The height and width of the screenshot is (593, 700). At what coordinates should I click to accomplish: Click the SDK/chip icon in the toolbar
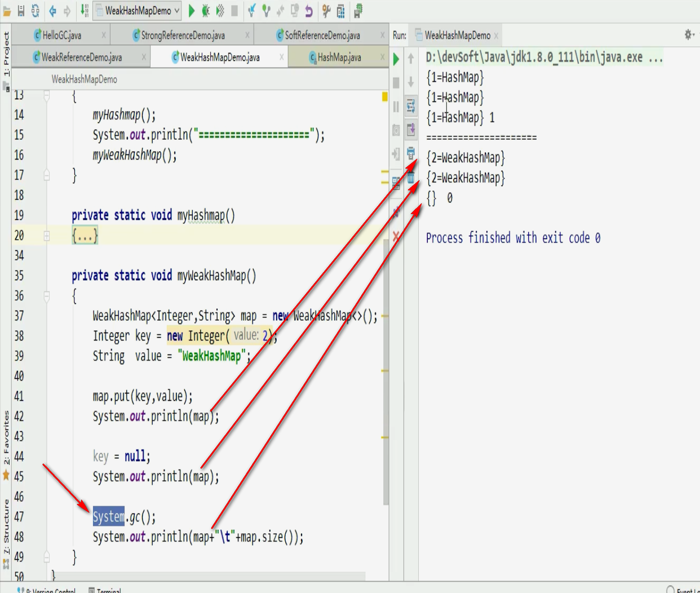358,10
